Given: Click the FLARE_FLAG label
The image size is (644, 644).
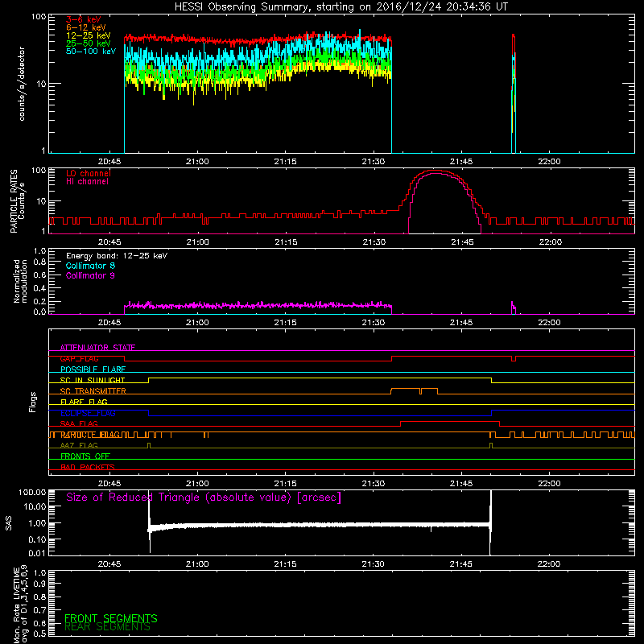Looking at the screenshot, I should 84,402.
